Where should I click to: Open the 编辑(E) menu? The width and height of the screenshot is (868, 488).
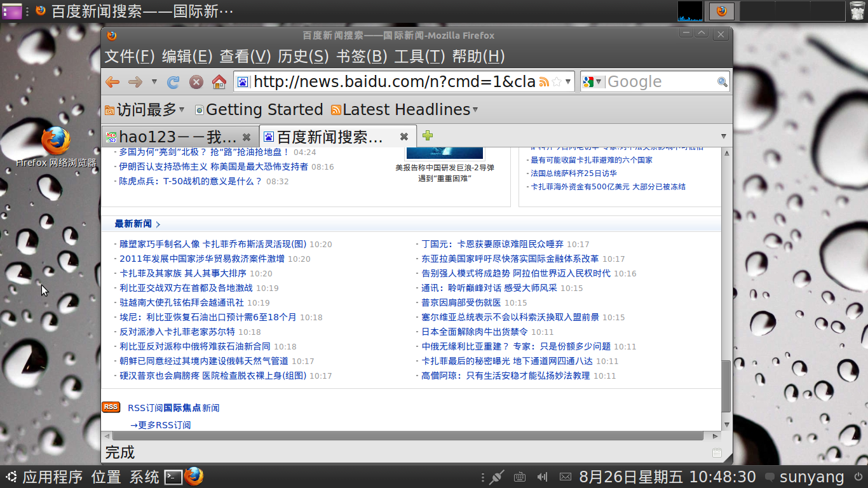click(187, 57)
